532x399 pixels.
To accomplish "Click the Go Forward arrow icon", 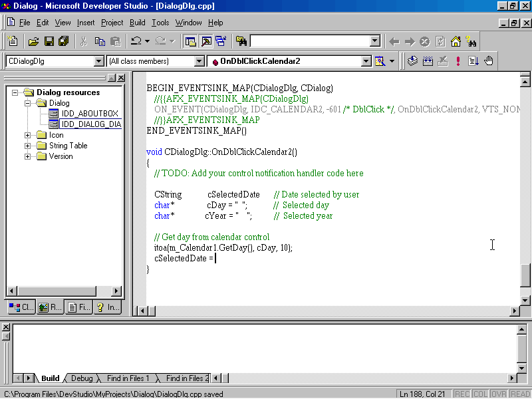I will point(410,42).
